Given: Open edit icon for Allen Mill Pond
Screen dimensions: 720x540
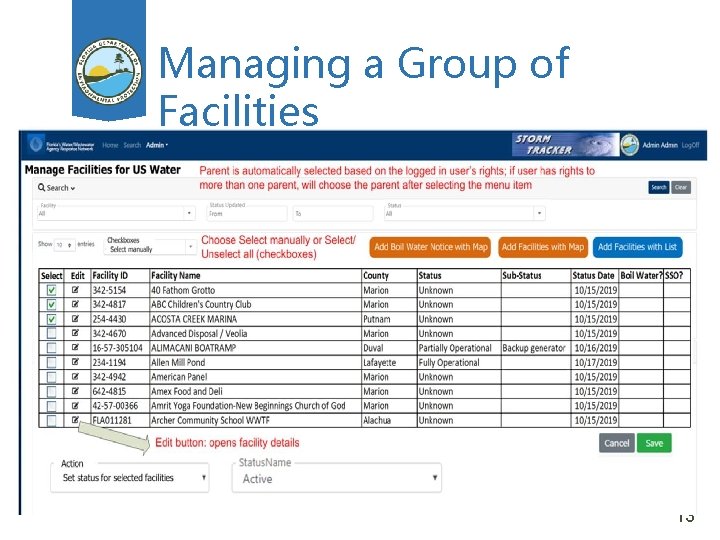Looking at the screenshot, I should (x=75, y=362).
